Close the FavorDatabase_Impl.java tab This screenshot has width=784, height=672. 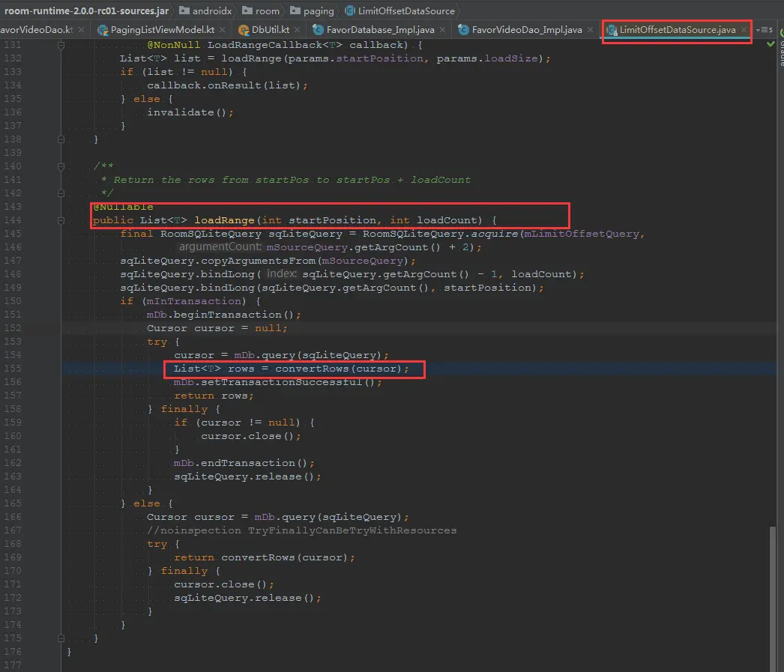(442, 30)
